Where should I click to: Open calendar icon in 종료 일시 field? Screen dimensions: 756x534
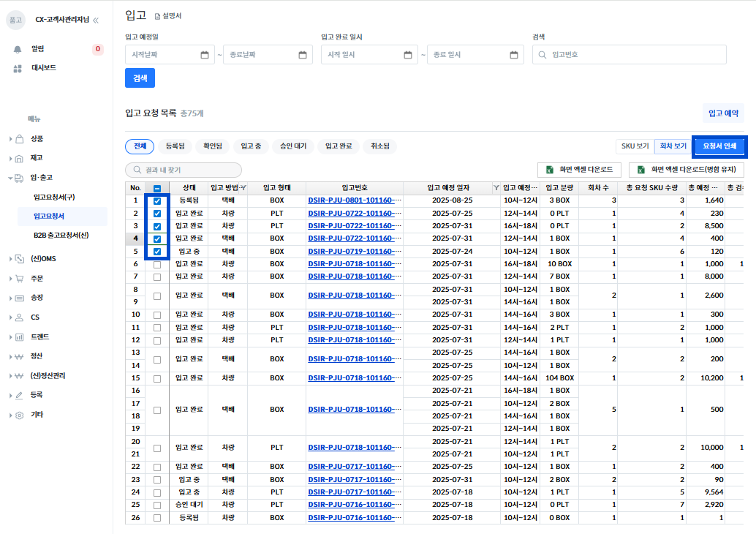tap(514, 55)
